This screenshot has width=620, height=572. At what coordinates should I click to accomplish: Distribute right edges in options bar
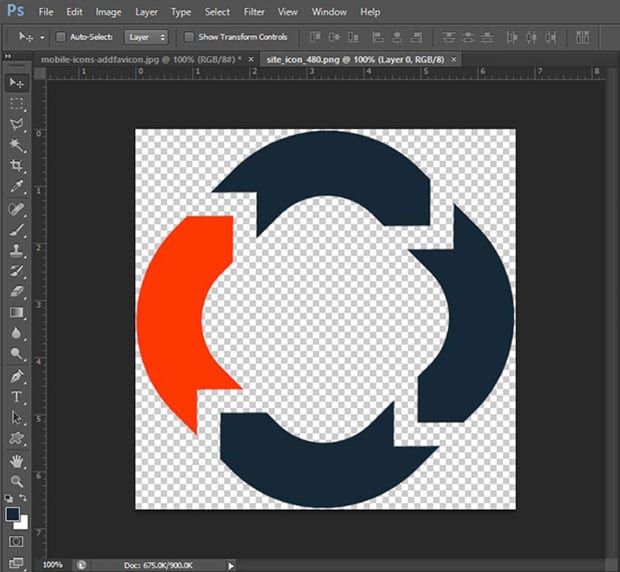click(x=550, y=37)
